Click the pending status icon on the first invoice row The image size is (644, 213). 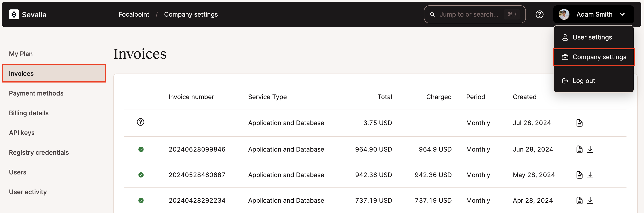click(x=141, y=122)
